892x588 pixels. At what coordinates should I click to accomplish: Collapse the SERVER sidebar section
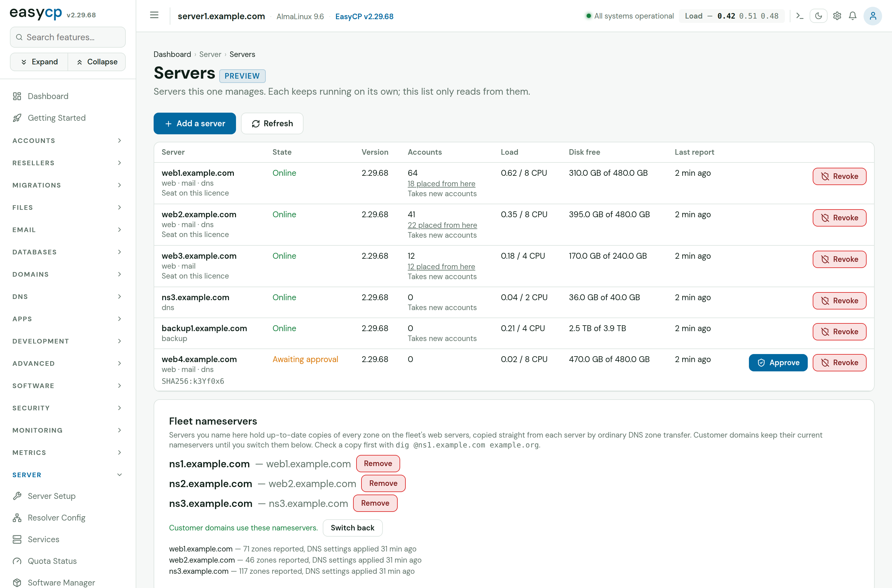(68, 475)
